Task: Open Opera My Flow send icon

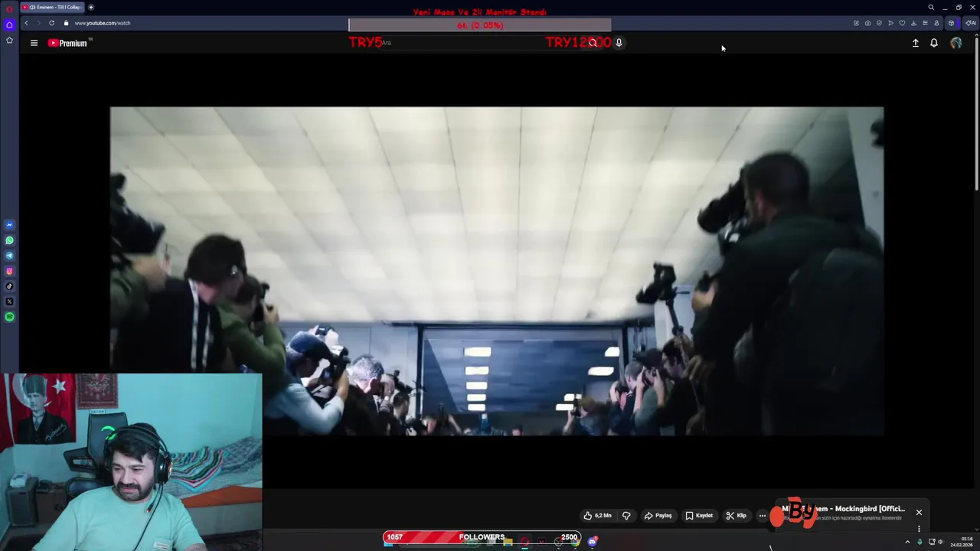Action: tap(890, 23)
